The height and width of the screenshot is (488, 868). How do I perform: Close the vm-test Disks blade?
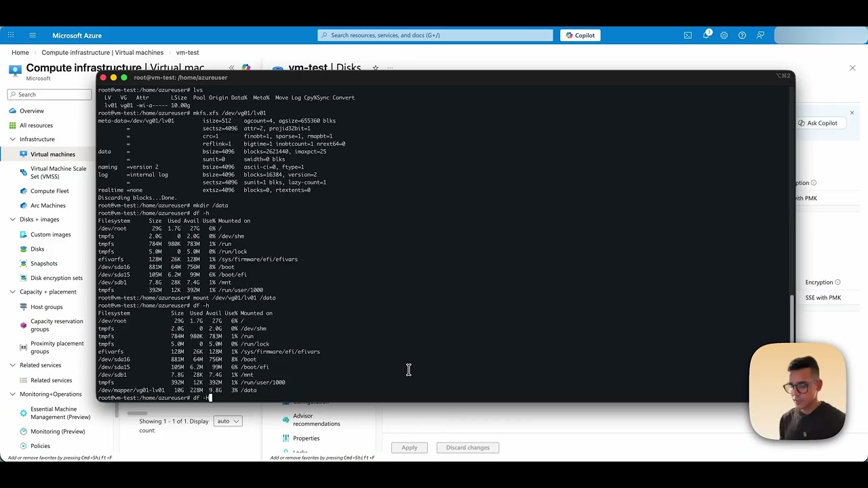point(852,68)
